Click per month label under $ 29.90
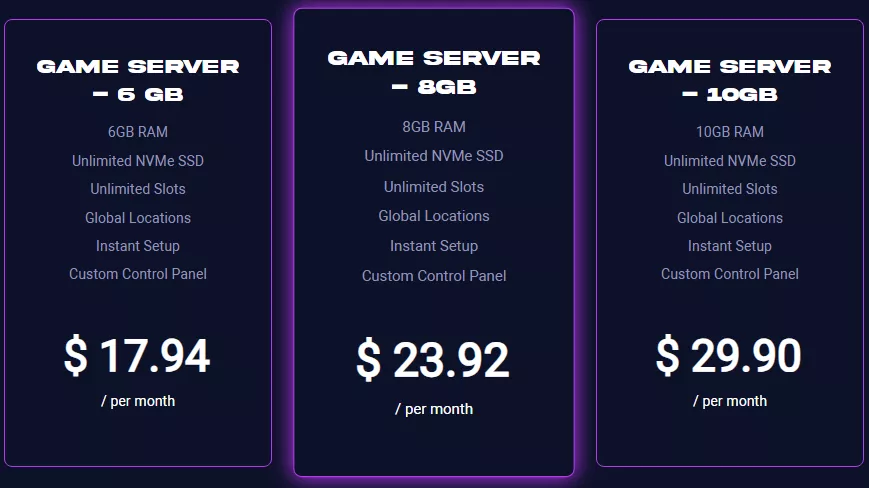The width and height of the screenshot is (869, 488). (730, 401)
